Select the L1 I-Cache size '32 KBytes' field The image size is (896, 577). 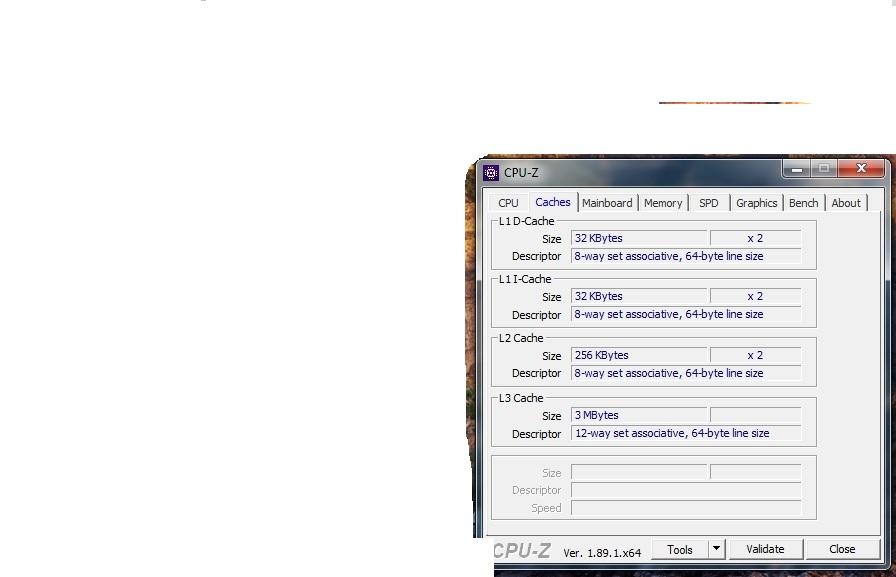point(639,296)
